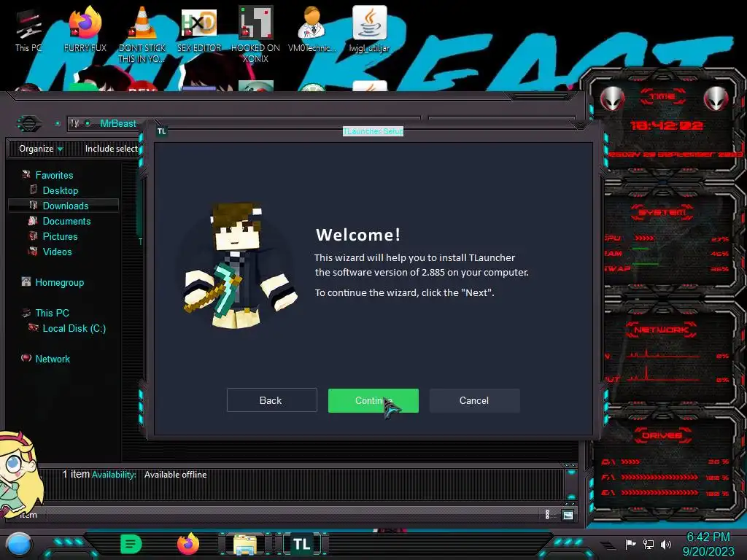Click the left alien head on TIME widget
The image size is (747, 560).
(612, 98)
